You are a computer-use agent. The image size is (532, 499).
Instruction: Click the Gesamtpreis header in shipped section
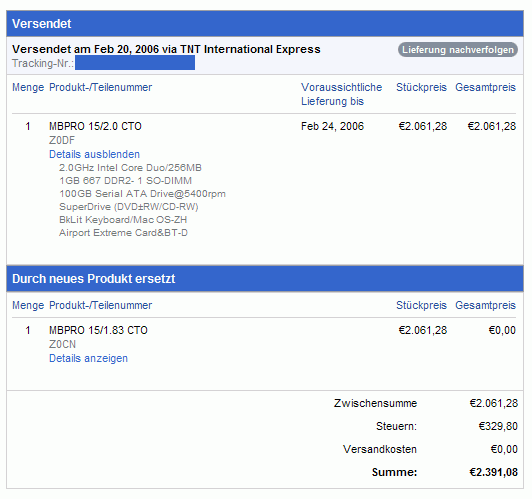pyautogui.click(x=485, y=87)
